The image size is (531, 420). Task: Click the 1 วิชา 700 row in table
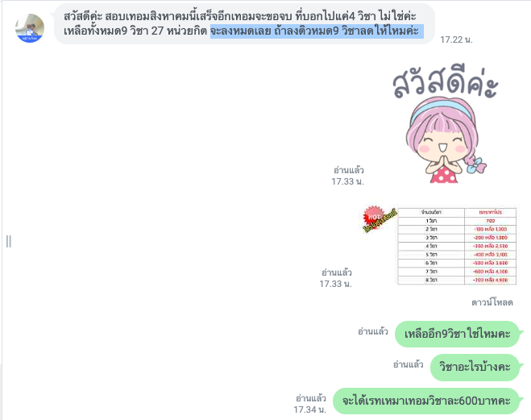click(457, 221)
